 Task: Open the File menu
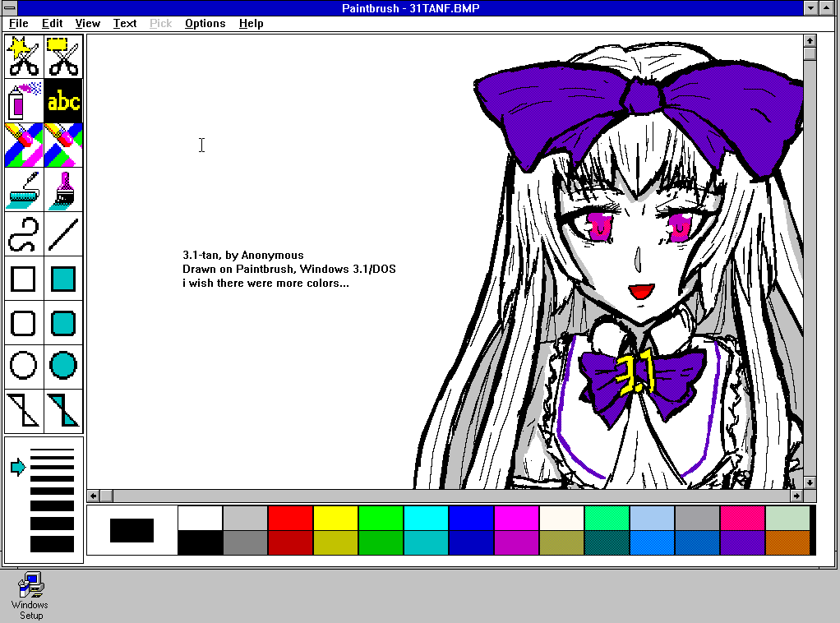pos(19,24)
